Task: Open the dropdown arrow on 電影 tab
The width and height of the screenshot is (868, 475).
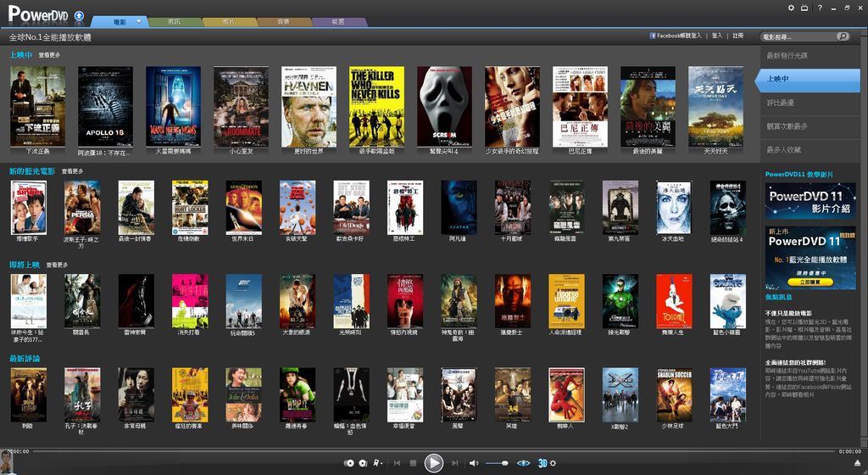Action: (x=138, y=21)
